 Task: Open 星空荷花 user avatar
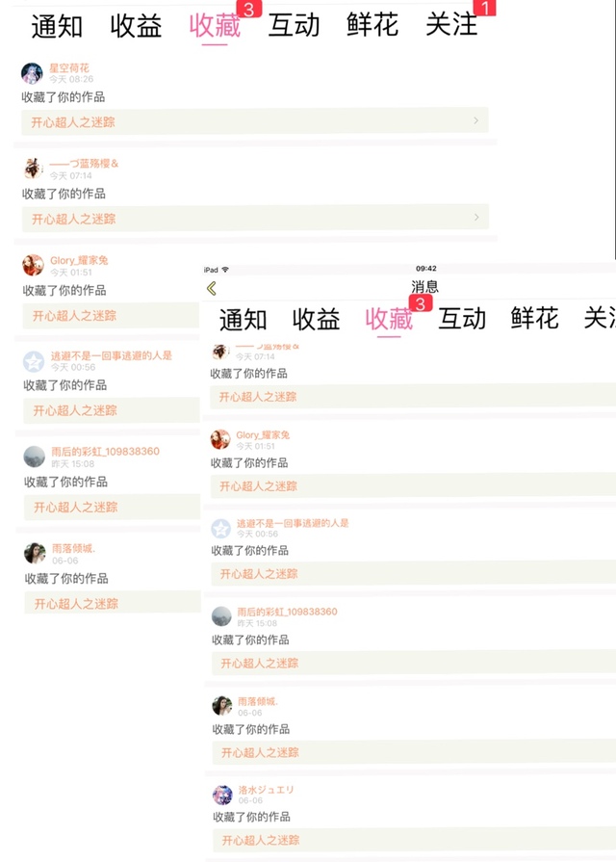32,73
